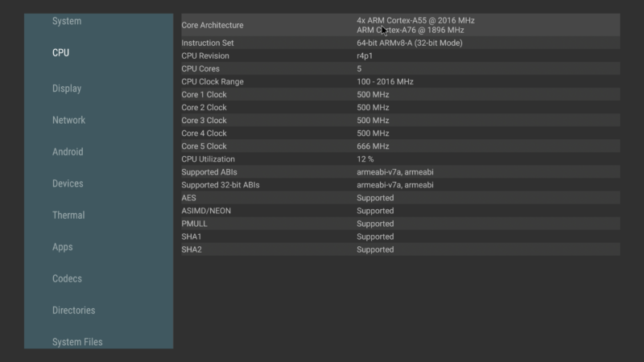Select the SHA2 row label
This screenshot has height=362, width=644.
[192, 249]
